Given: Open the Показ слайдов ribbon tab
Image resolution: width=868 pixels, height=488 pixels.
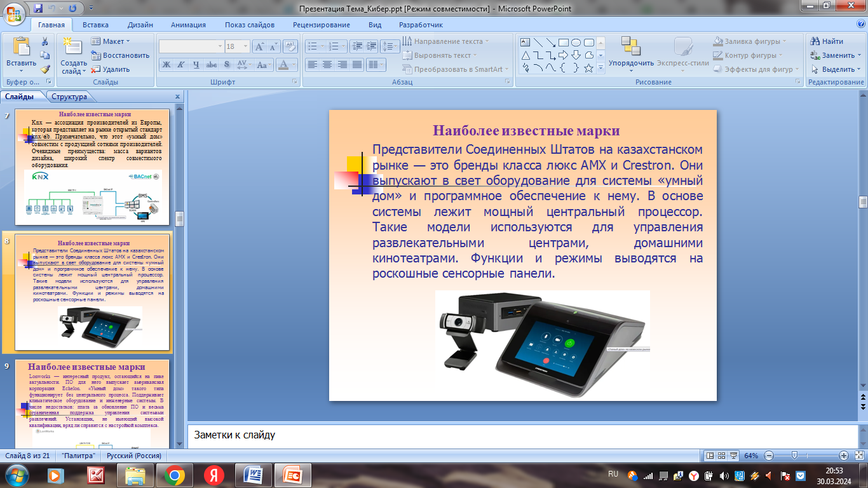Looking at the screenshot, I should tap(250, 25).
